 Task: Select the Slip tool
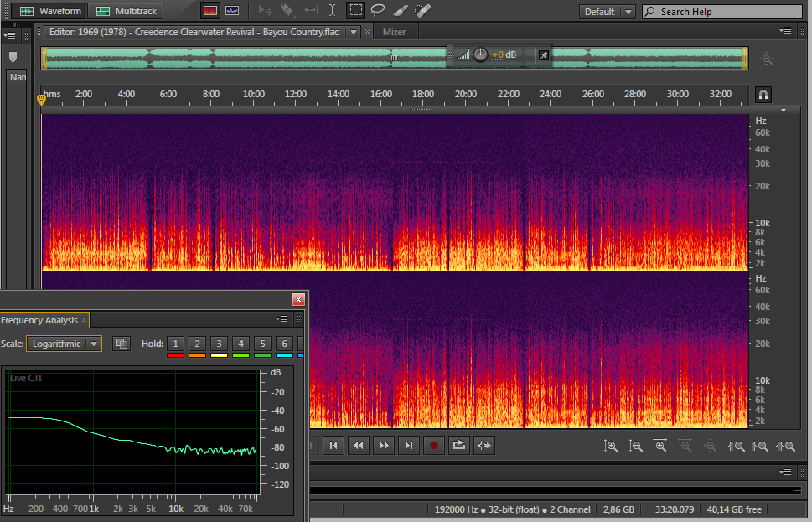tap(310, 10)
